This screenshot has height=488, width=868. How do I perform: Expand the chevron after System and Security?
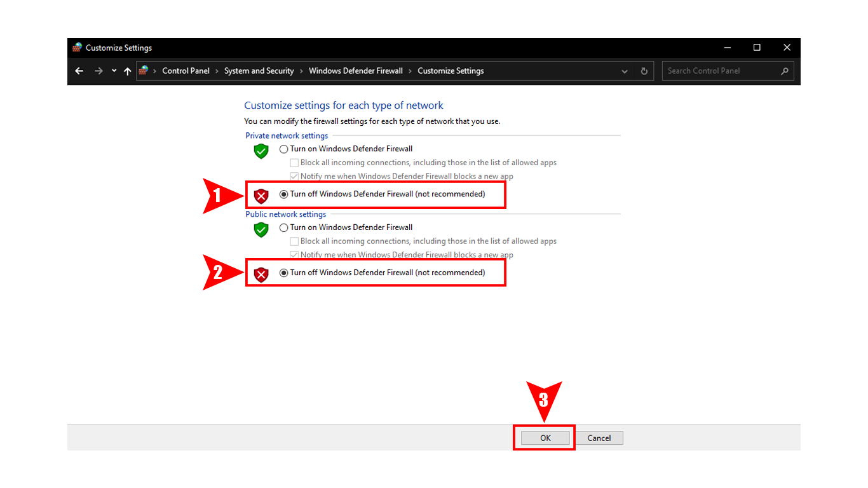(x=301, y=71)
